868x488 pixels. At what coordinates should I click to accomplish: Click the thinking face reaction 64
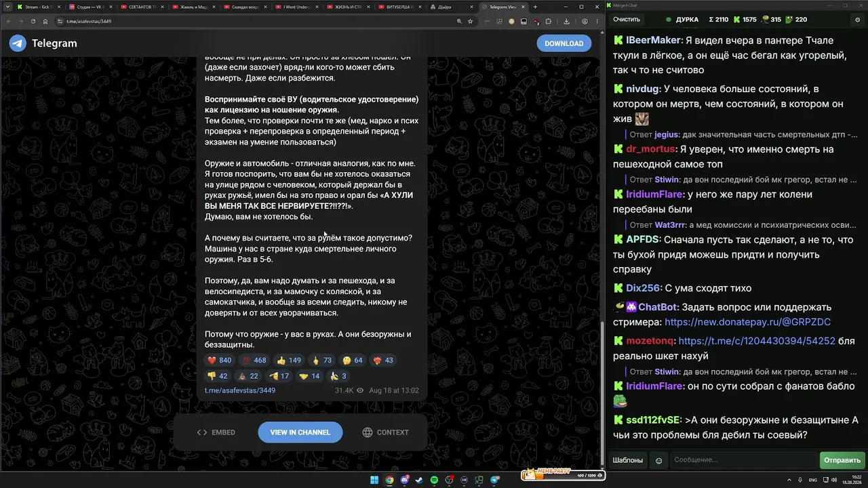click(353, 361)
